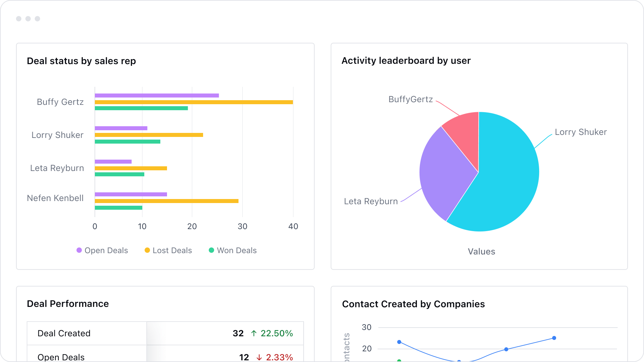Click the green up arrow next to 22.50%
The image size is (644, 362).
254,333
